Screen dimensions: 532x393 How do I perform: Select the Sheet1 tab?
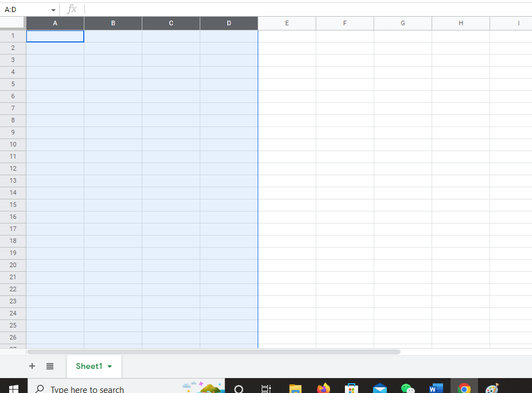[x=89, y=366]
